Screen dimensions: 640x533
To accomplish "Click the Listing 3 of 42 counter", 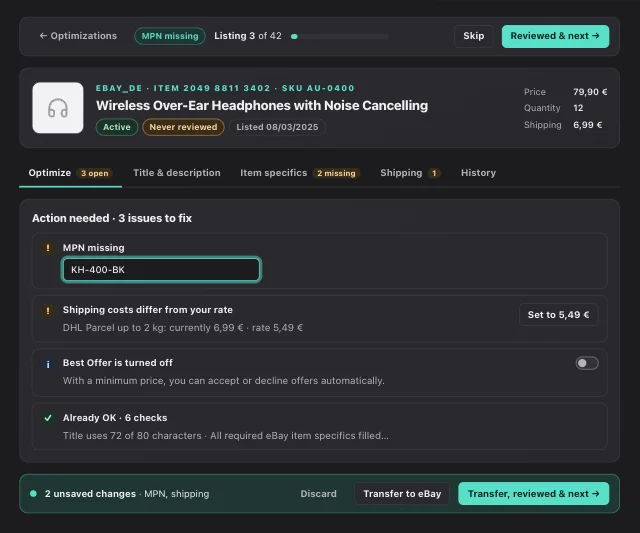I will click(x=248, y=36).
